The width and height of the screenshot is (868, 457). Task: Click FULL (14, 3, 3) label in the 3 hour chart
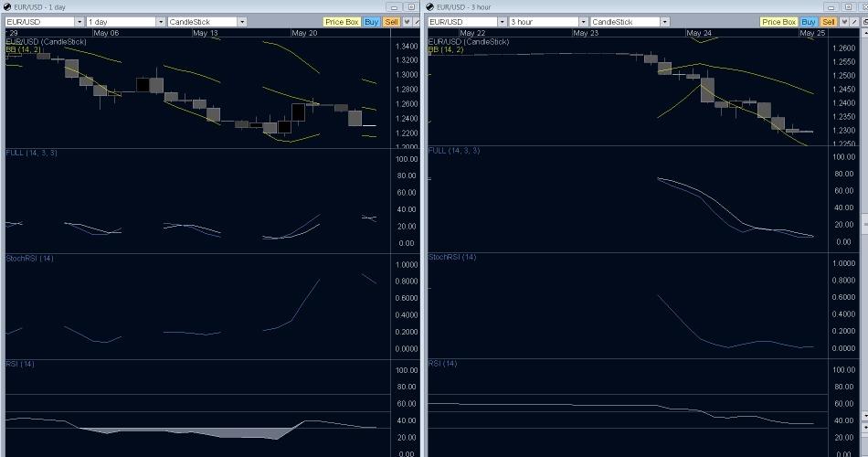tap(454, 150)
